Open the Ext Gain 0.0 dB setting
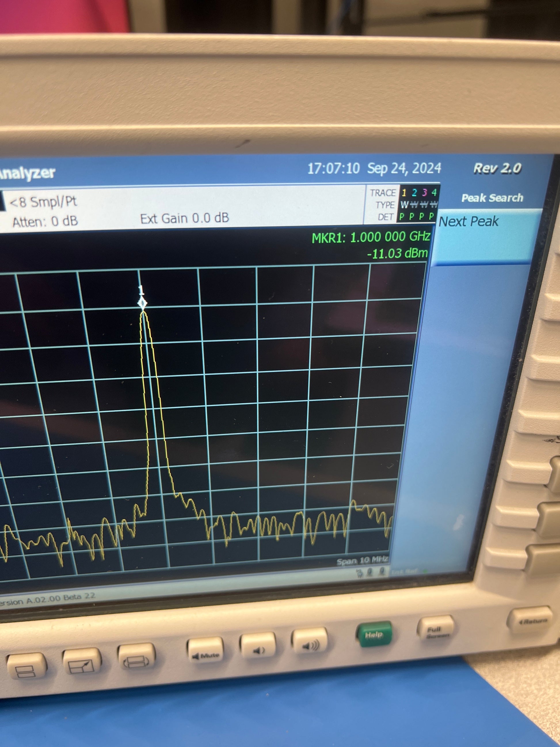Screen dimensions: 560x747 [185, 218]
